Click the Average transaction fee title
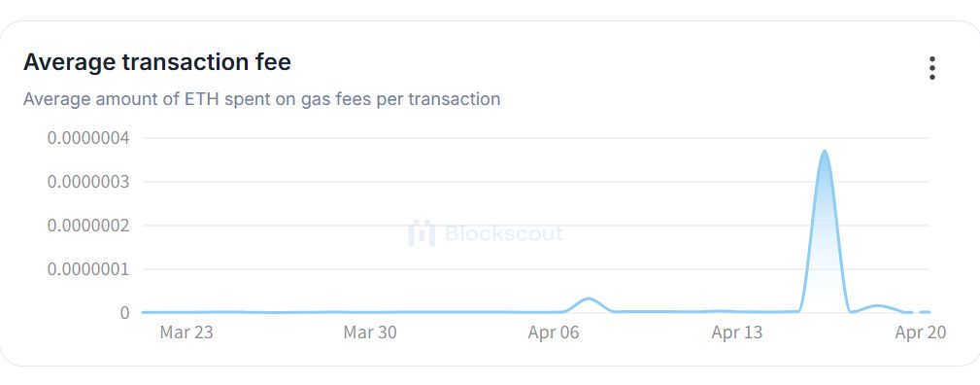The width and height of the screenshot is (980, 385). click(157, 62)
